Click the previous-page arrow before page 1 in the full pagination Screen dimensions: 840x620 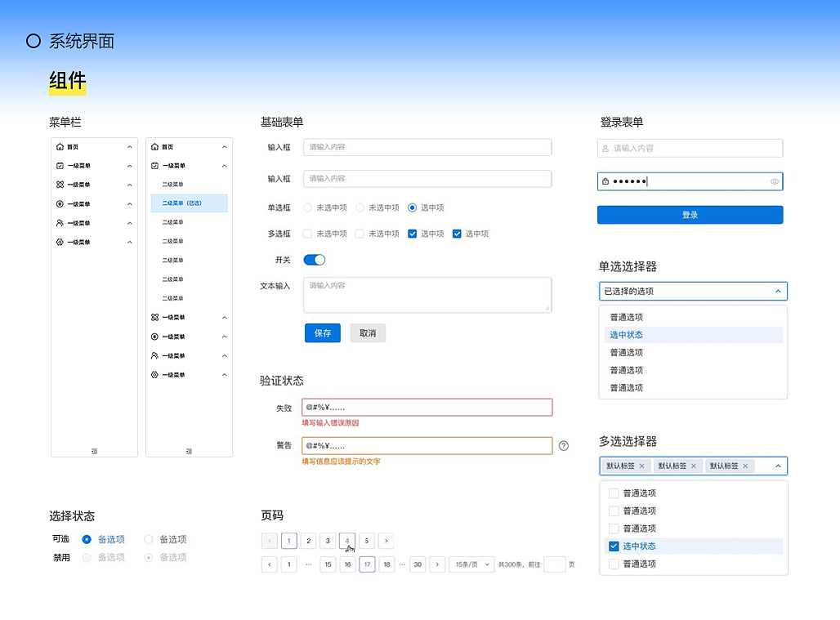pos(270,564)
